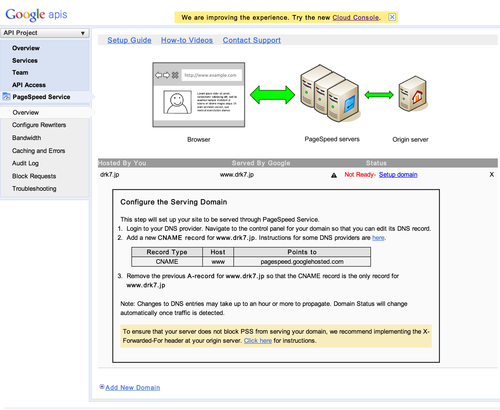Image resolution: width=500 pixels, height=410 pixels.
Task: Click the large green arrow in the diagram
Action: click(272, 95)
